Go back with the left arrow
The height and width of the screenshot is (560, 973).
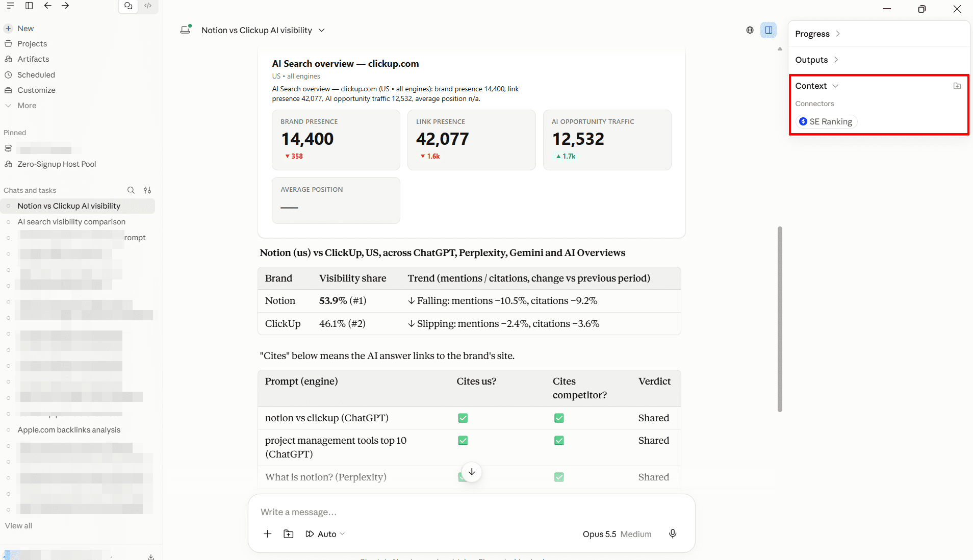point(47,6)
